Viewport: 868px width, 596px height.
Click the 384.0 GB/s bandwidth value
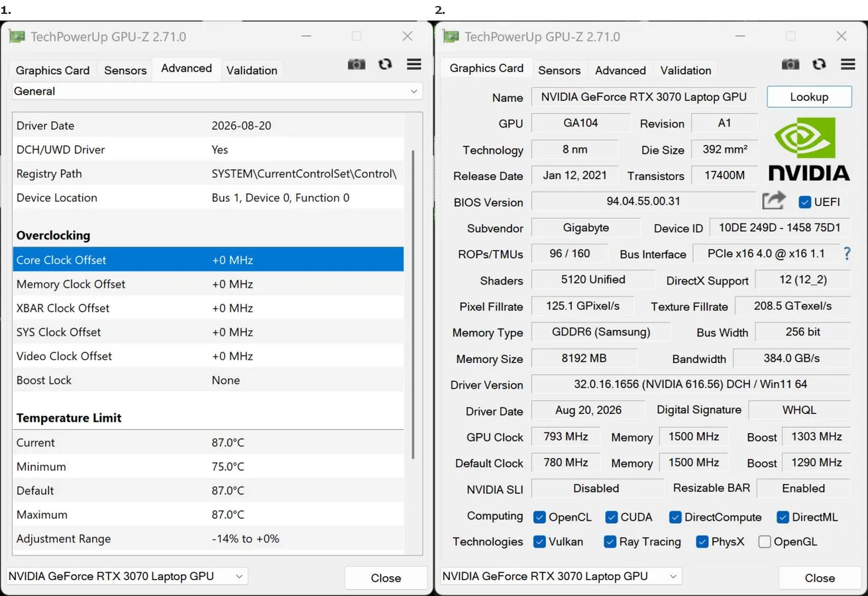pyautogui.click(x=792, y=358)
